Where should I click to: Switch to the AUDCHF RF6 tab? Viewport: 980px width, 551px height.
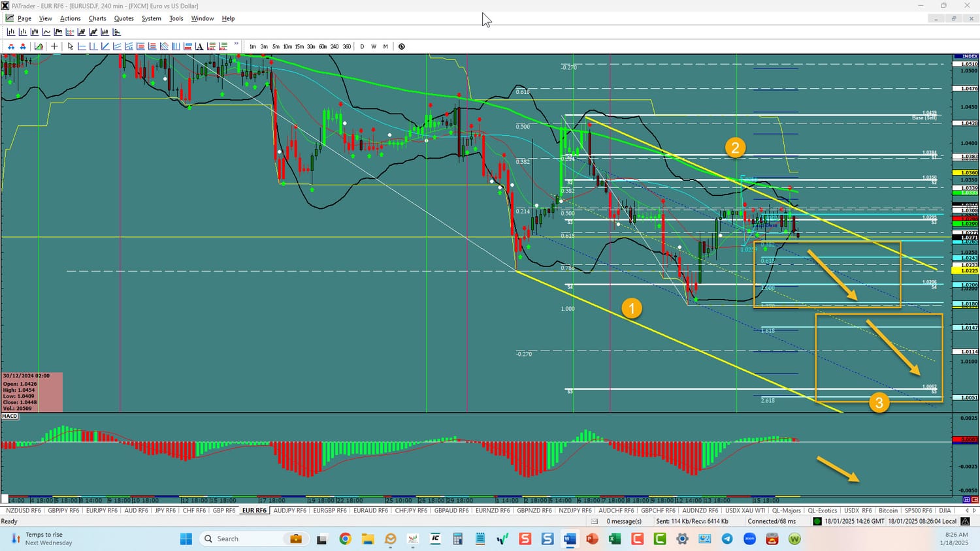616,511
